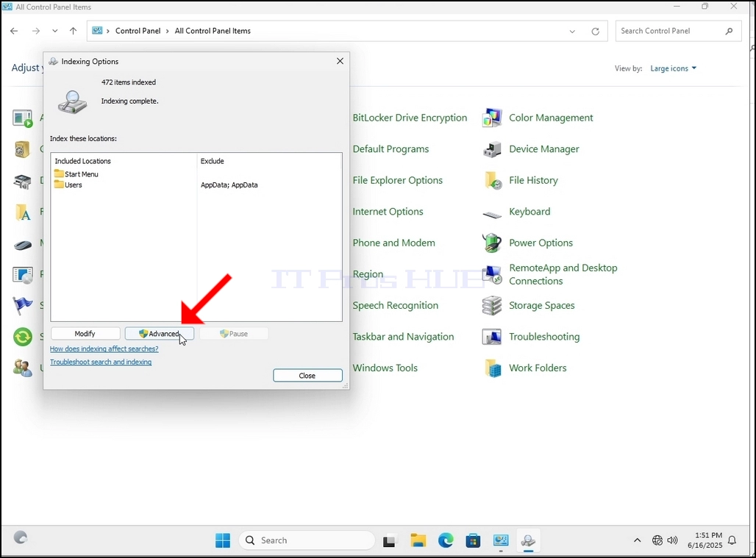Go up one level with Up arrow
756x558 pixels.
74,31
